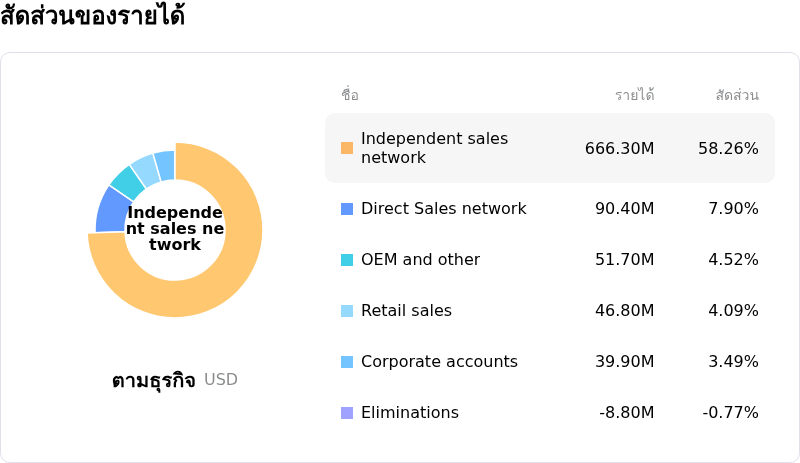Click the purple Eliminations color swatch
The width and height of the screenshot is (800, 463).
click(347, 413)
